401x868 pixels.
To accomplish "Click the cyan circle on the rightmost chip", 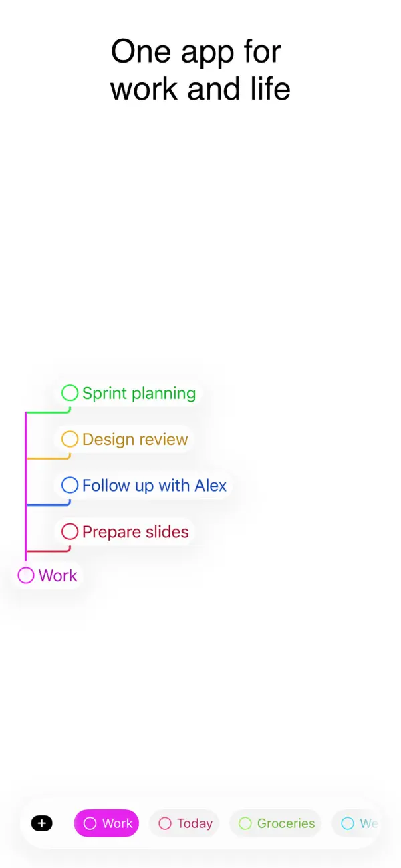I will click(x=347, y=823).
